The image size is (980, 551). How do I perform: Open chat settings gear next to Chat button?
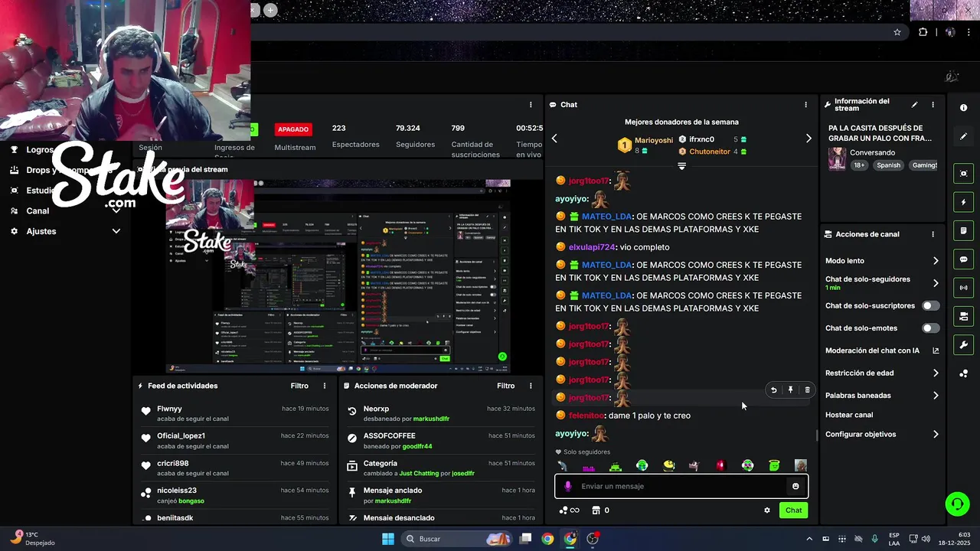point(767,510)
